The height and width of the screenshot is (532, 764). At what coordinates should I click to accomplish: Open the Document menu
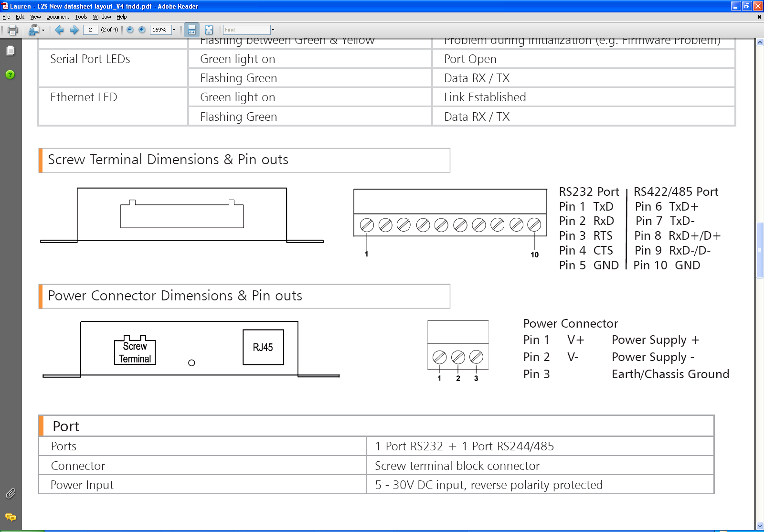pos(58,17)
